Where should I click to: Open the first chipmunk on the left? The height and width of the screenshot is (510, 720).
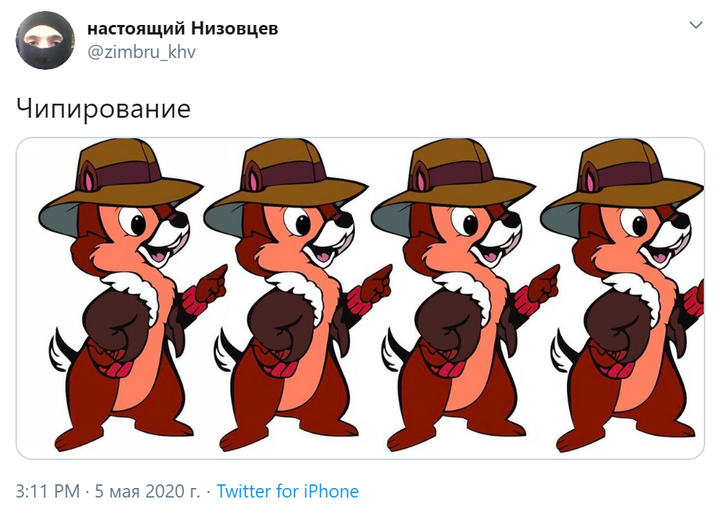coord(133,296)
